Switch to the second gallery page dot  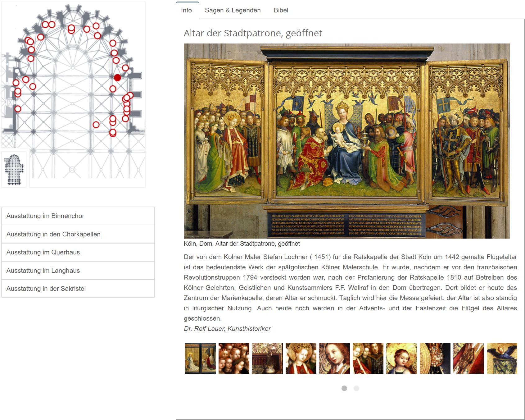point(356,388)
